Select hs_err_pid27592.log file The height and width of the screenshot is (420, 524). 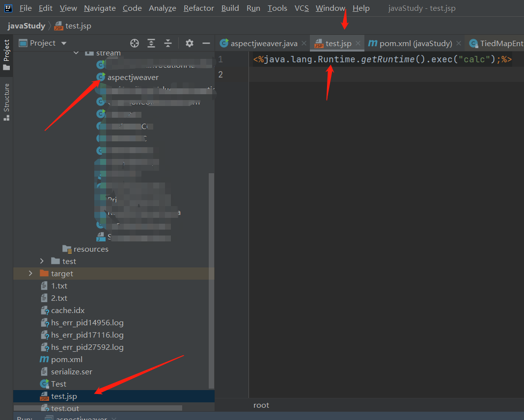(x=87, y=347)
